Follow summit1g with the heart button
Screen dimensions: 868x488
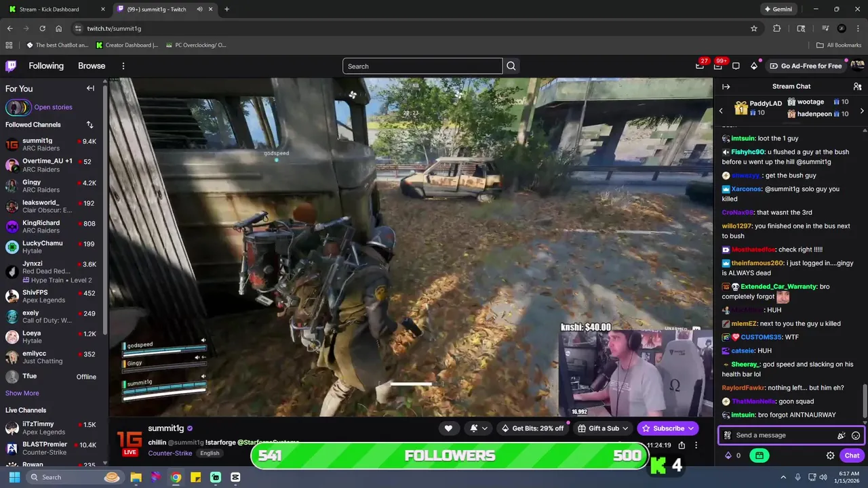(x=448, y=428)
